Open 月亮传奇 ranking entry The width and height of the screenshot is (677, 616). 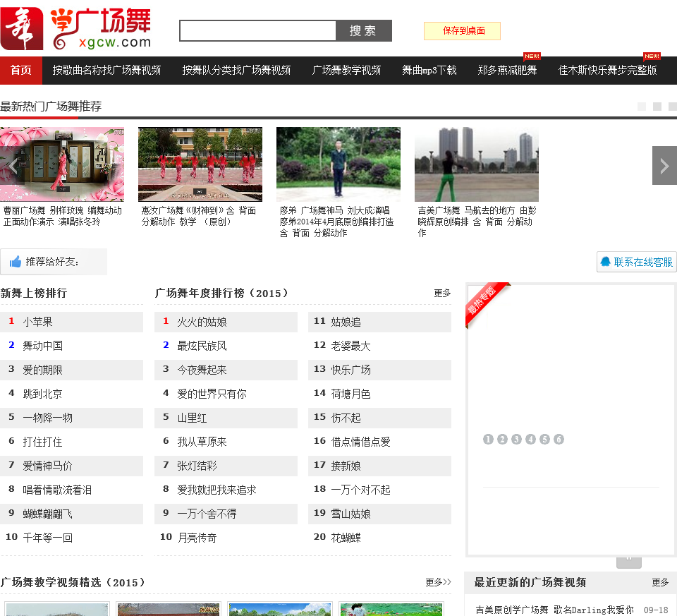197,538
